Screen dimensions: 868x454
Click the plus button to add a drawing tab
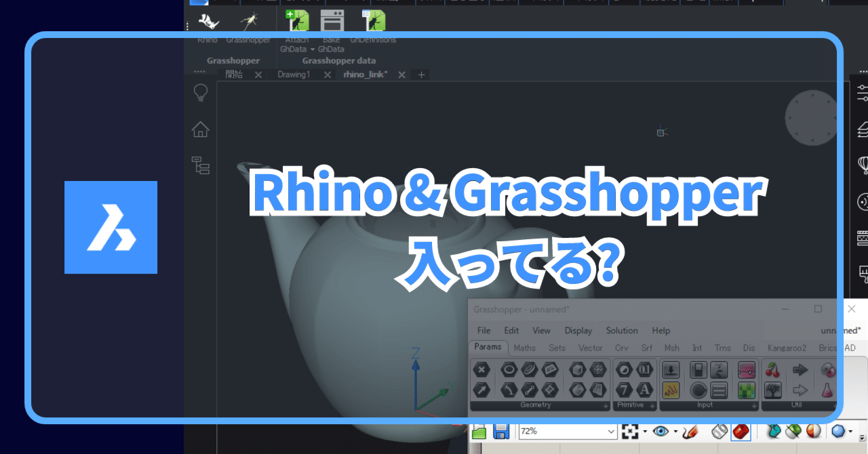coord(420,75)
